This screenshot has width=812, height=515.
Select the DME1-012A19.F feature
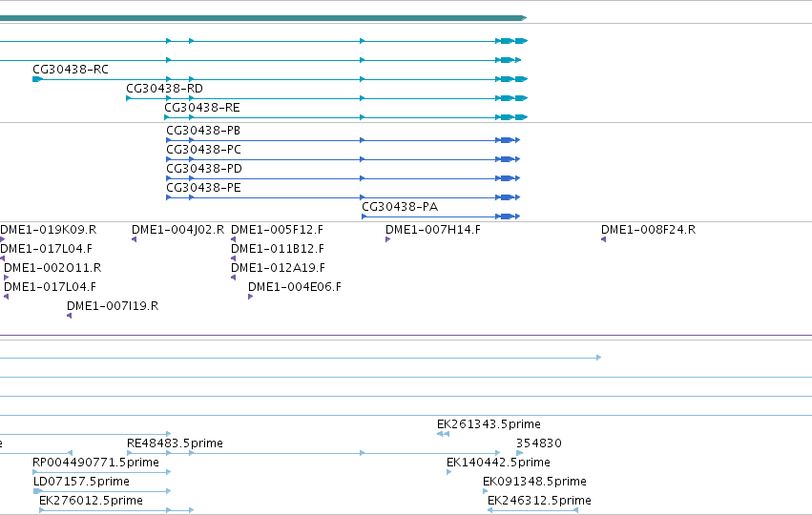278,268
